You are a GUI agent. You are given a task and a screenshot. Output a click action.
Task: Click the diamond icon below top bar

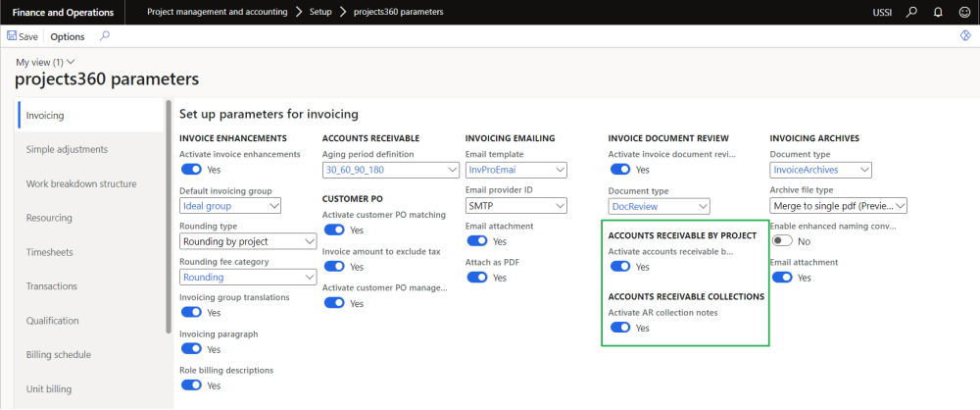[964, 36]
